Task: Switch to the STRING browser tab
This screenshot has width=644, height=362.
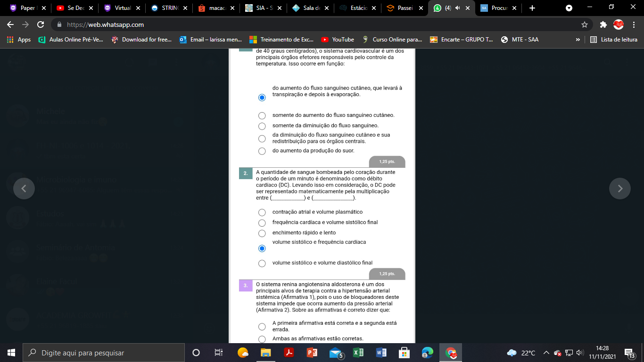Action: coord(167,8)
